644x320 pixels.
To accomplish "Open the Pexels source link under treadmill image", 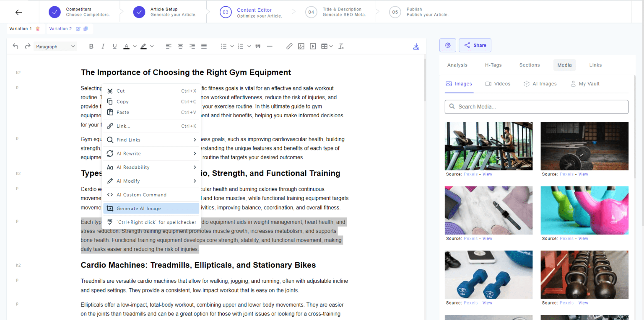I will tap(470, 174).
